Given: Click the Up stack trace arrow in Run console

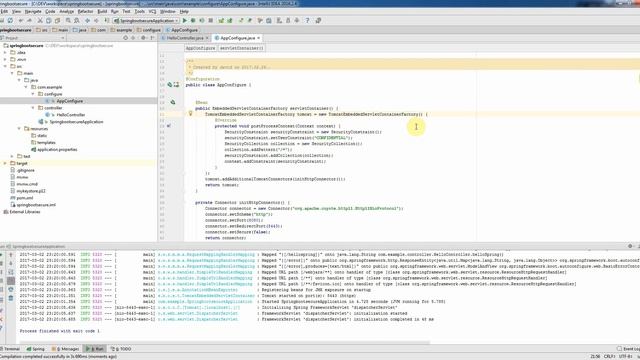Looking at the screenshot, I should point(11,255).
